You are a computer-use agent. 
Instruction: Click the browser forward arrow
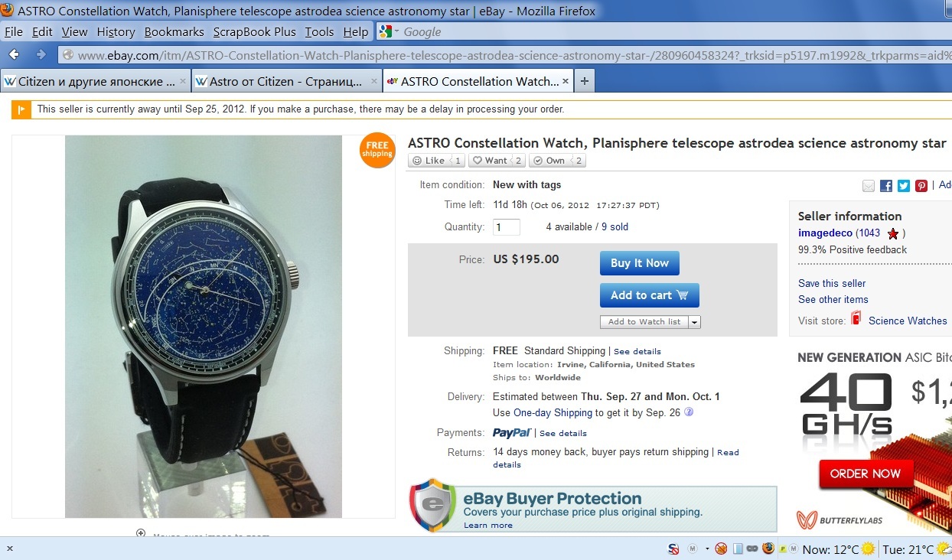click(41, 54)
